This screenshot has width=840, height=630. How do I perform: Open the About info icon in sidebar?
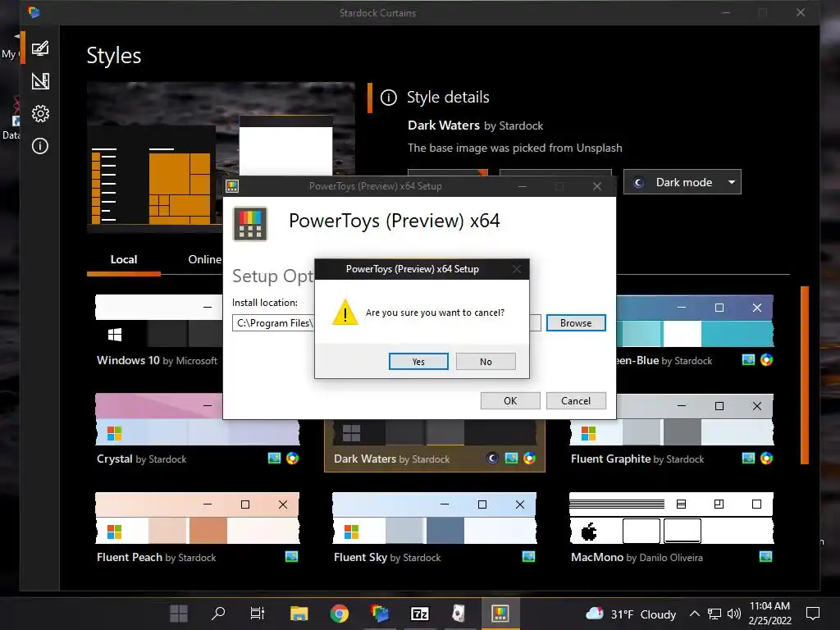40,146
